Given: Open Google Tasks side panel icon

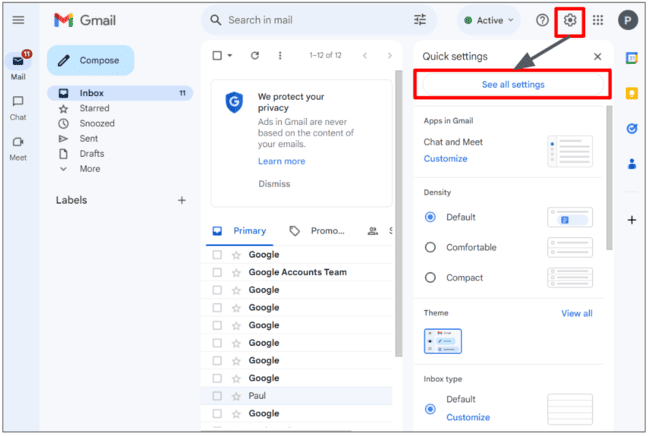Looking at the screenshot, I should (632, 129).
